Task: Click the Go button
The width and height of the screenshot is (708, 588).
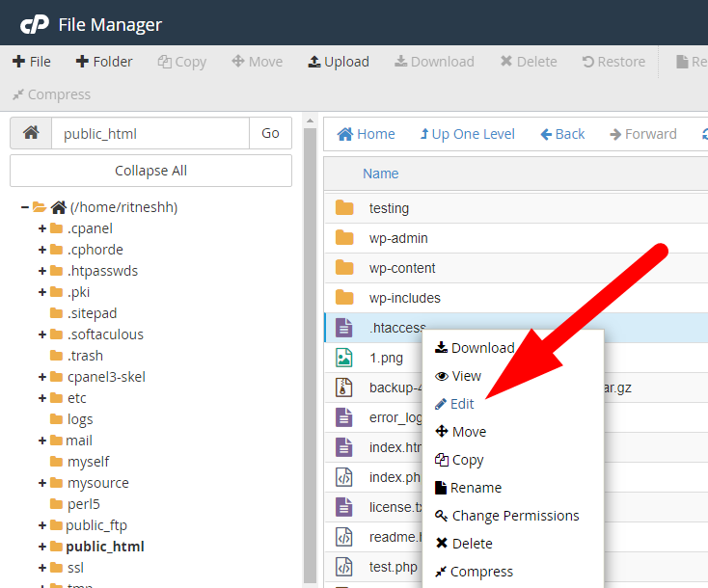Action: 270,133
